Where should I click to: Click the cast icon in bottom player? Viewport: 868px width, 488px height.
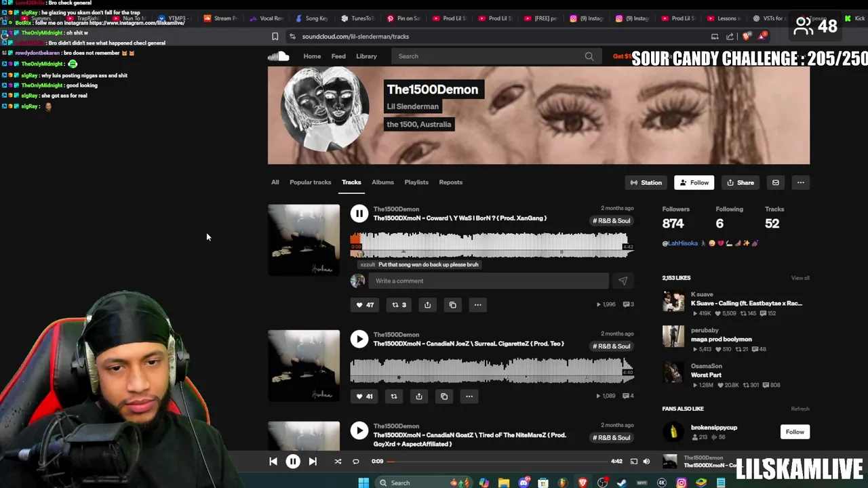point(633,462)
